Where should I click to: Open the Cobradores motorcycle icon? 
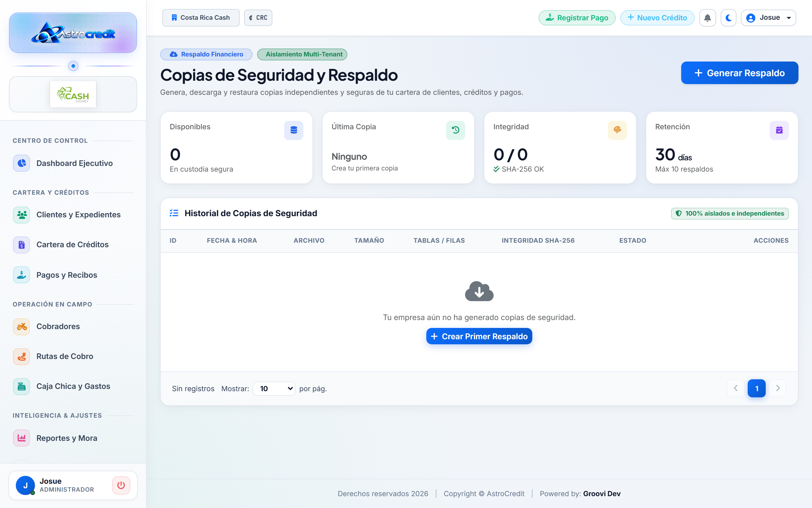[x=21, y=327]
